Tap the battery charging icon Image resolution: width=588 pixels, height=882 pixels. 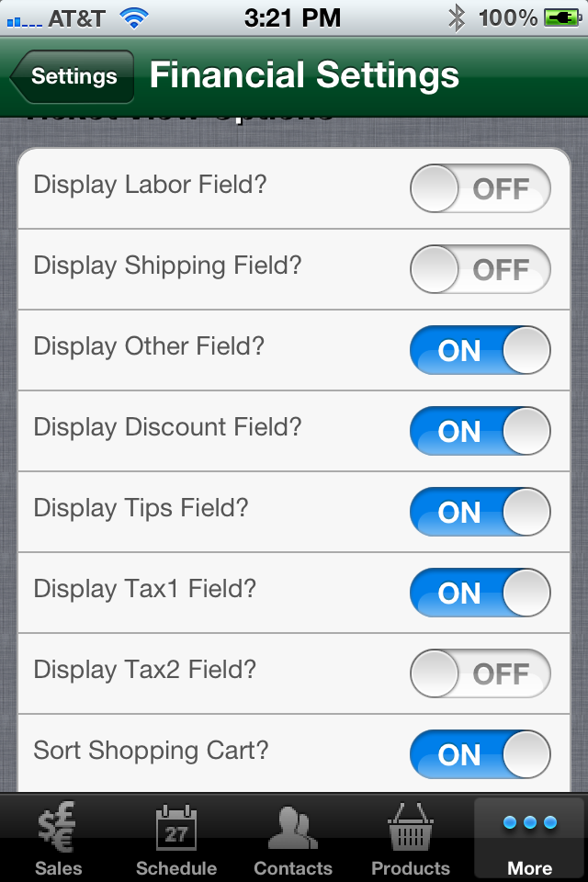[562, 18]
